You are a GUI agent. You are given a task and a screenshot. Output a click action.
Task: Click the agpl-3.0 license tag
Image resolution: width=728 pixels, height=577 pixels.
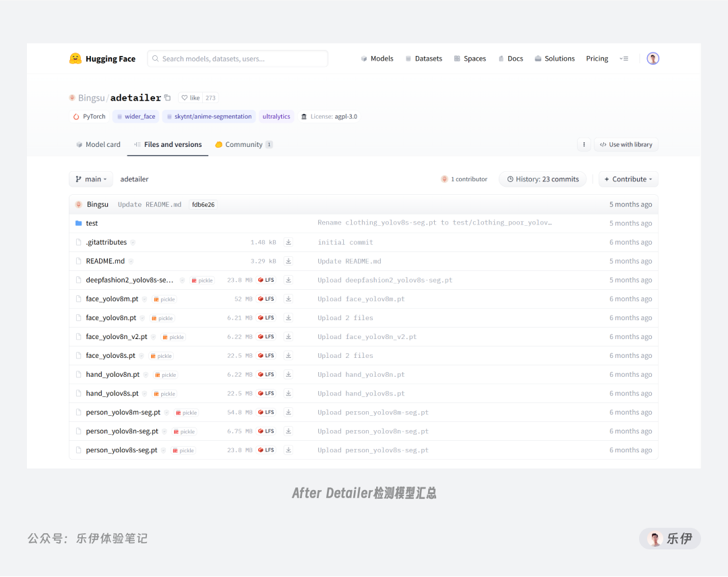pyautogui.click(x=329, y=117)
